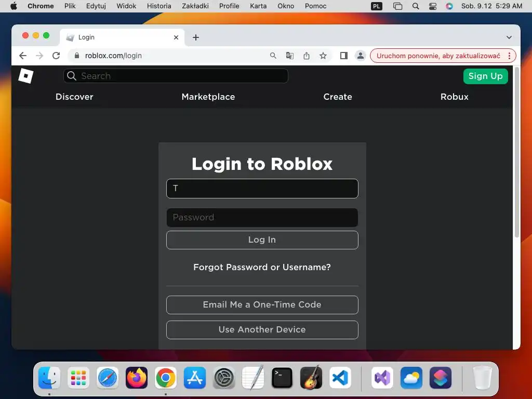Open Terminal from the Dock

[x=282, y=378]
